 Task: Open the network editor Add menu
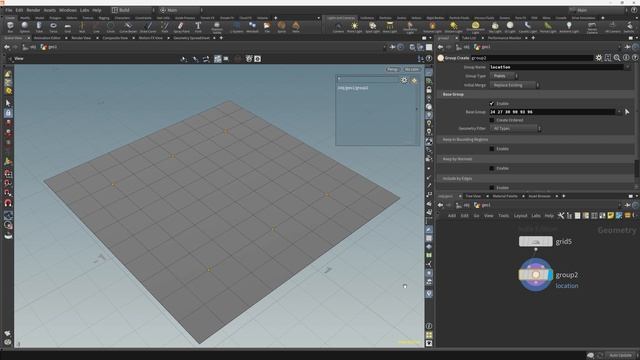(452, 216)
